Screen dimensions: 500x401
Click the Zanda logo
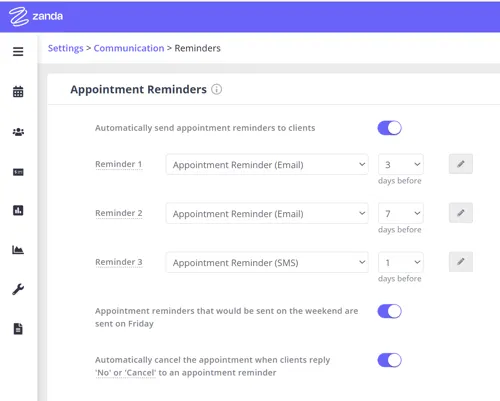[x=36, y=16]
